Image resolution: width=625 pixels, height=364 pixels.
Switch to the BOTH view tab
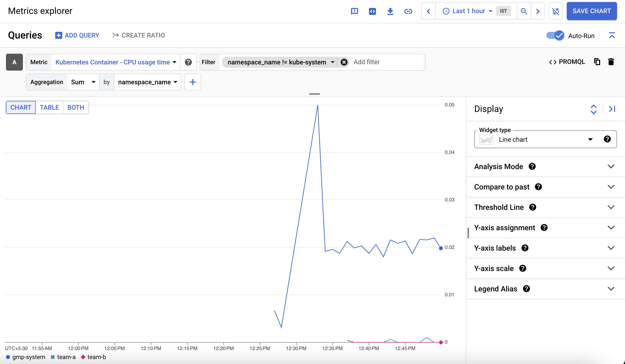pos(75,107)
